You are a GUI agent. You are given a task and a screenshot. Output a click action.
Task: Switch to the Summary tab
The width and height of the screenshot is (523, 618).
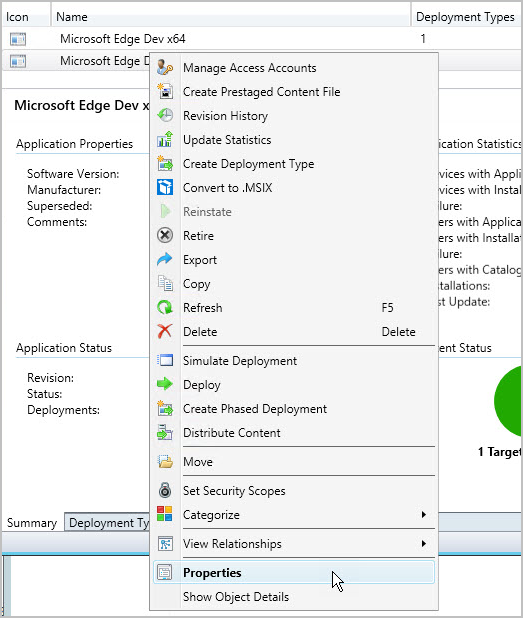pos(32,523)
